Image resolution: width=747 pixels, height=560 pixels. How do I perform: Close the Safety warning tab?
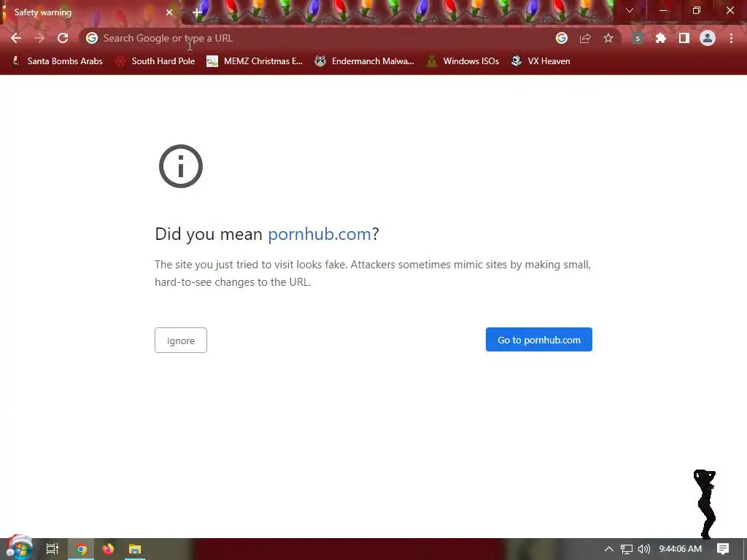coord(169,12)
